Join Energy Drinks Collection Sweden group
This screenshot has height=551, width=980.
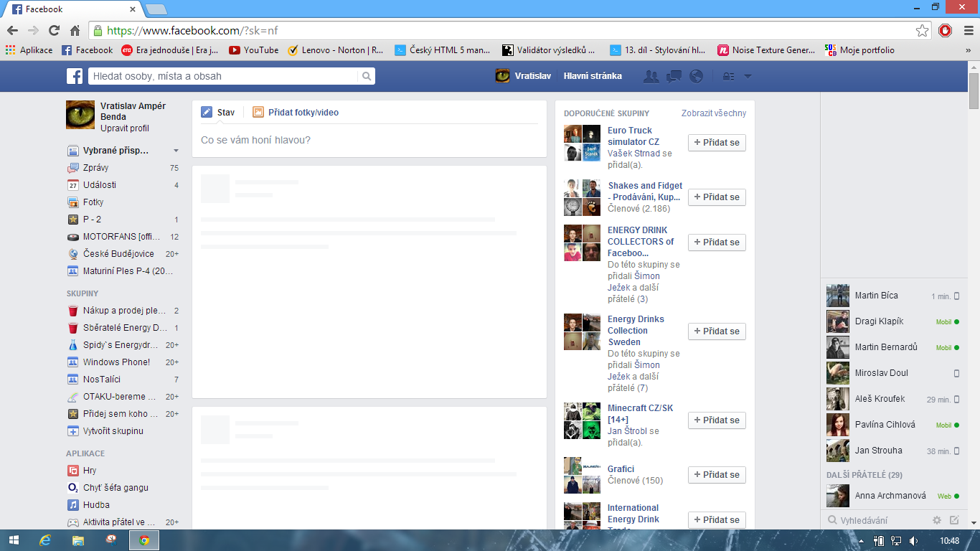[717, 331]
